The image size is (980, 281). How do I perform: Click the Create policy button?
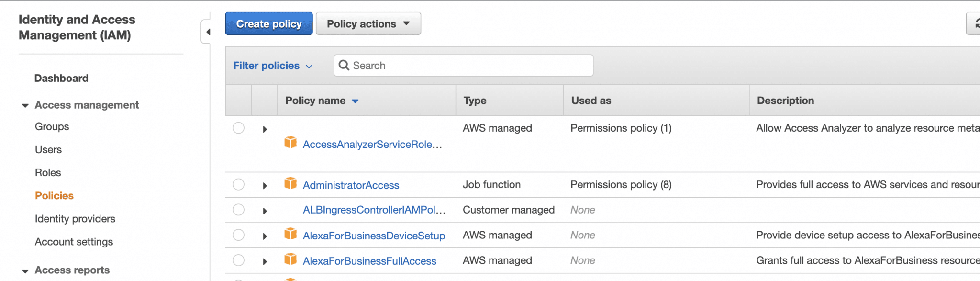click(268, 24)
